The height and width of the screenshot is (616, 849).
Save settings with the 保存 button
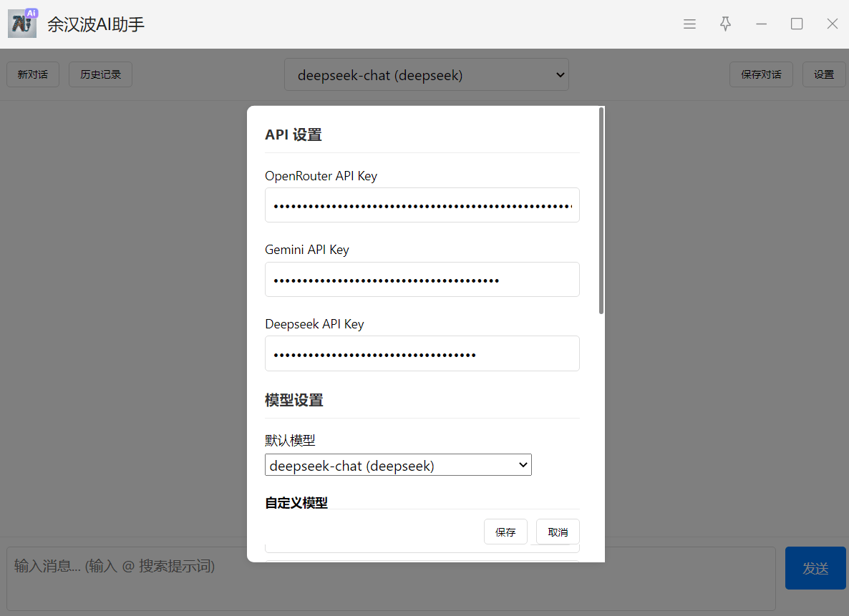(x=505, y=532)
